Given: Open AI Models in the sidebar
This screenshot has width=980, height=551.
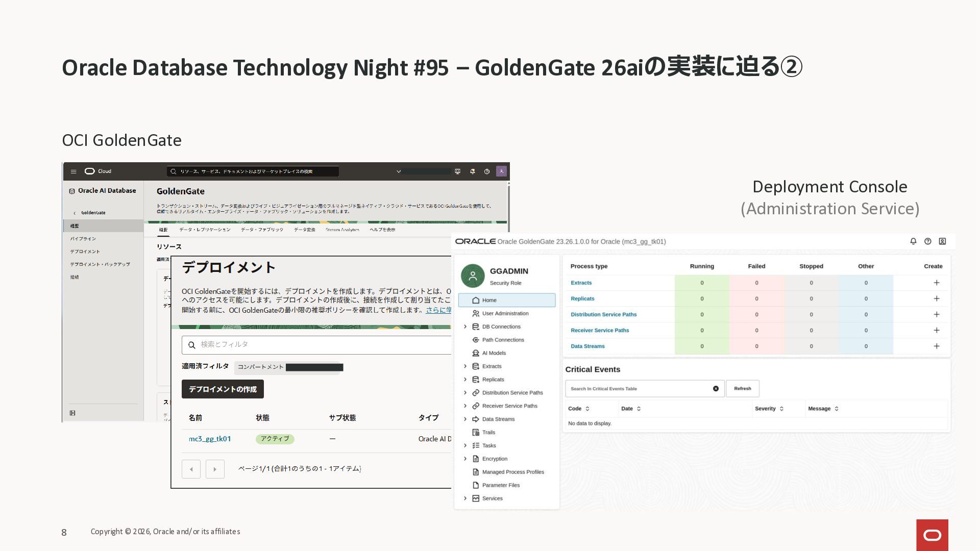Looking at the screenshot, I should [x=494, y=353].
